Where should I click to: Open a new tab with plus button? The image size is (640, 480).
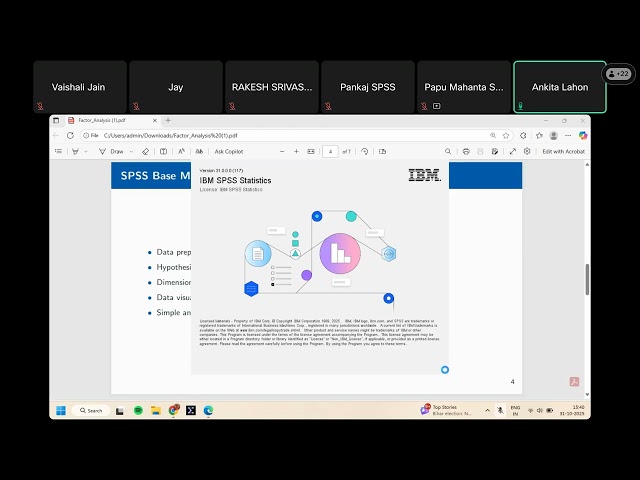pyautogui.click(x=168, y=120)
